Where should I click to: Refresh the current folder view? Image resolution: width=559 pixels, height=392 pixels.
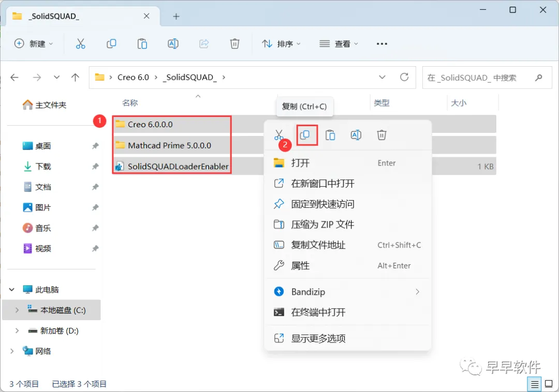[x=404, y=77]
